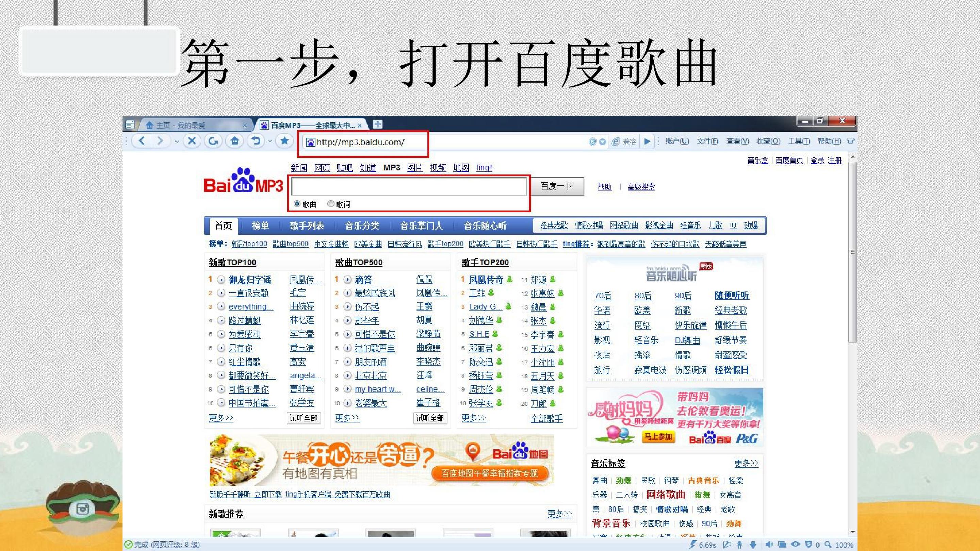Click the refresh page icon
Screen dimensions: 980x551
(x=213, y=141)
